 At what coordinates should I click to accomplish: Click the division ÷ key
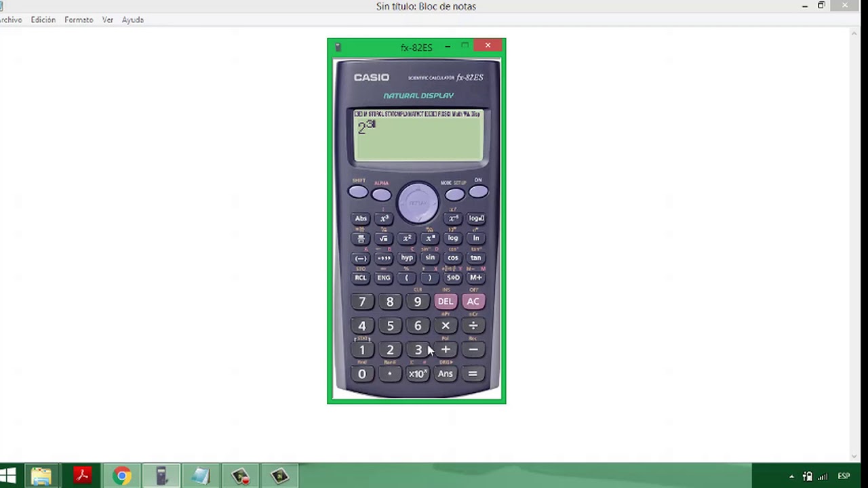click(x=473, y=326)
